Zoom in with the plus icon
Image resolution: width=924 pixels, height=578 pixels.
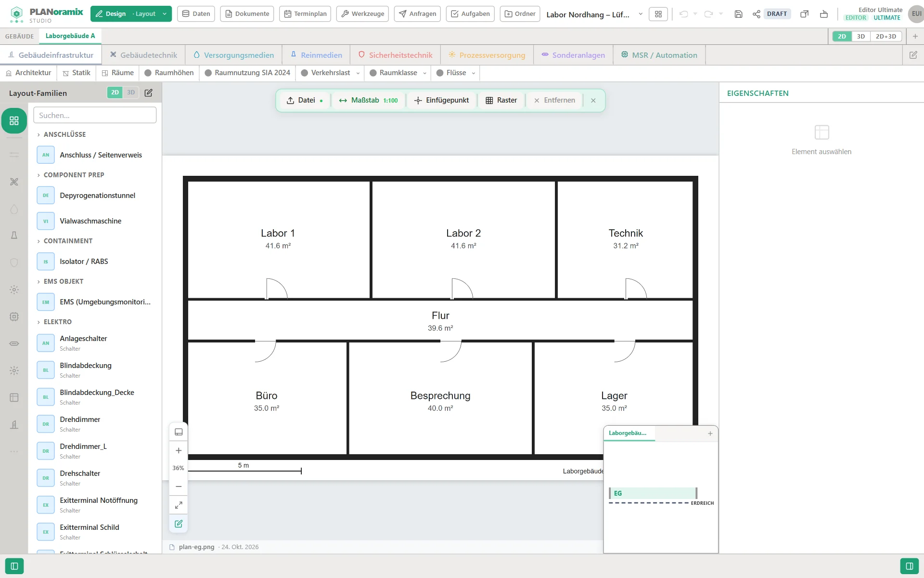(179, 450)
